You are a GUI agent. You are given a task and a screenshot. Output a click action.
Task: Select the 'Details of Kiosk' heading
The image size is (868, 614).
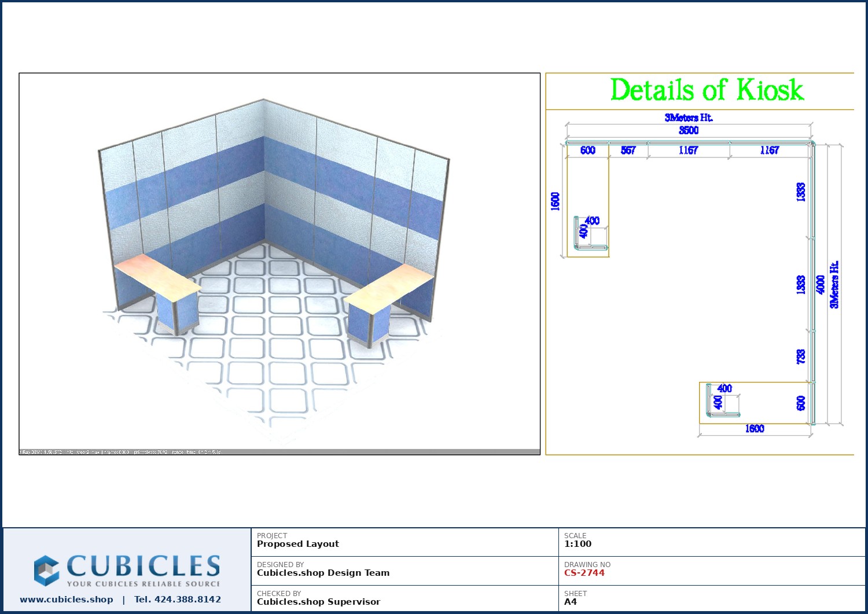point(707,90)
